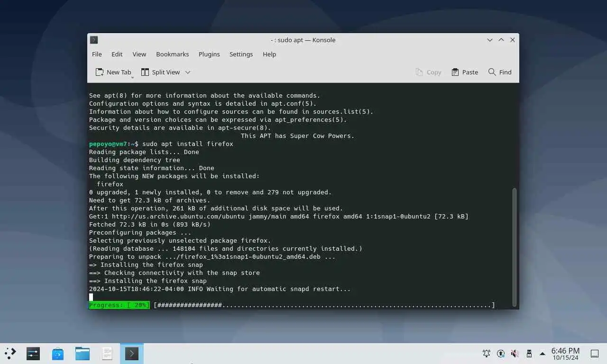
Task: Click 'Fetched 72.3 kB in 0s' line
Action: pyautogui.click(x=150, y=224)
